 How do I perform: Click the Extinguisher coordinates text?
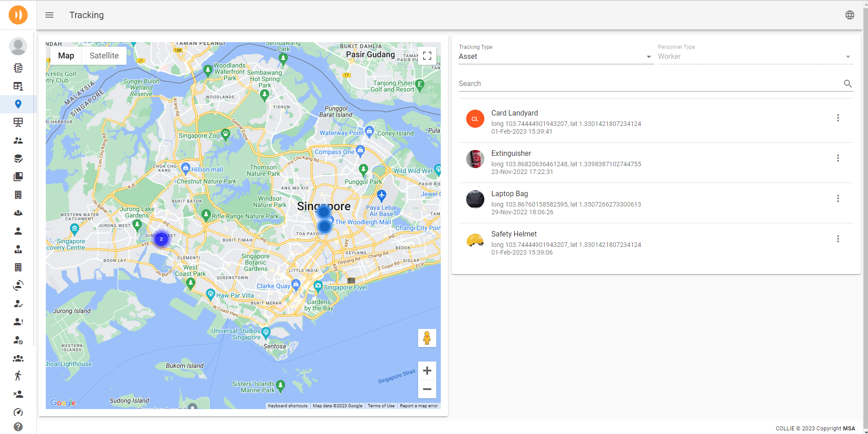point(566,164)
